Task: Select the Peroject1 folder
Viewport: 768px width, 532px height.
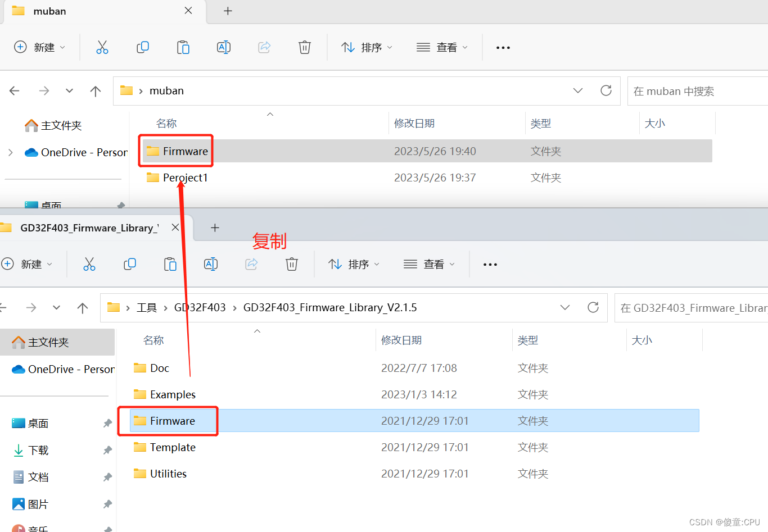Action: (x=427, y=178)
